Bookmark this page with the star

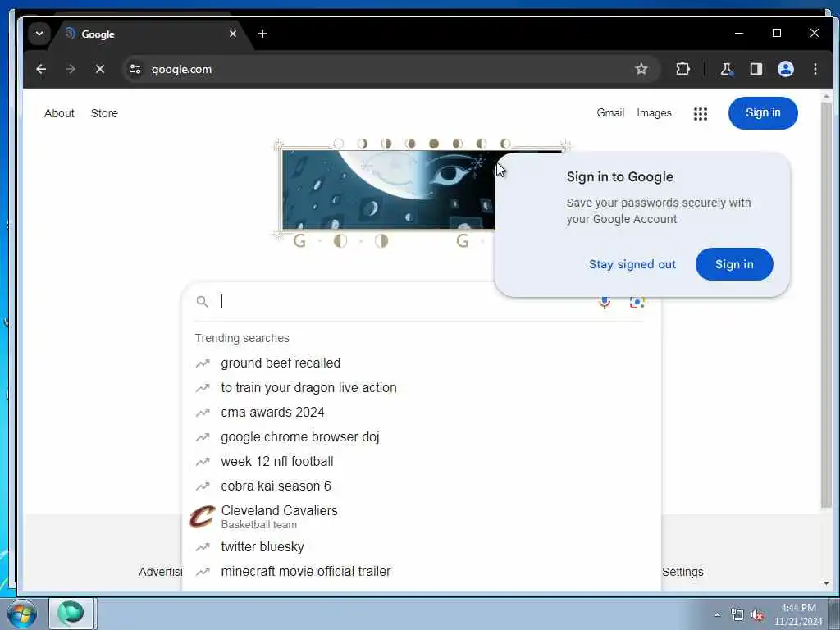[x=641, y=69]
